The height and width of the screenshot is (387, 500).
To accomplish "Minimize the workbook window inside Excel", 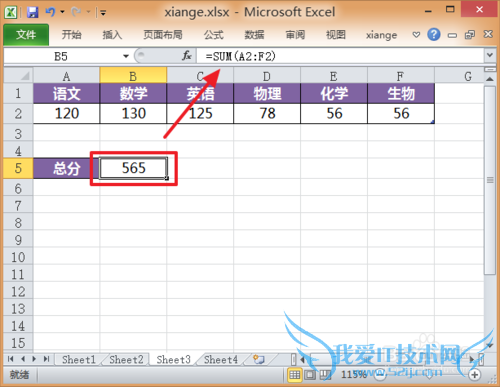I will click(x=452, y=35).
